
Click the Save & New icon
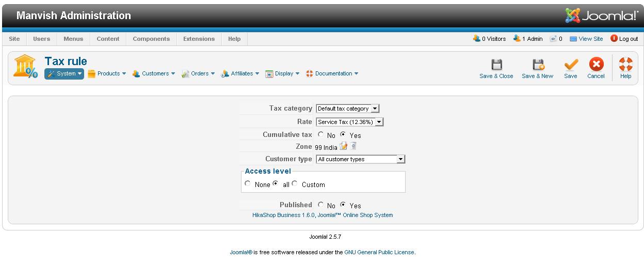tap(538, 65)
